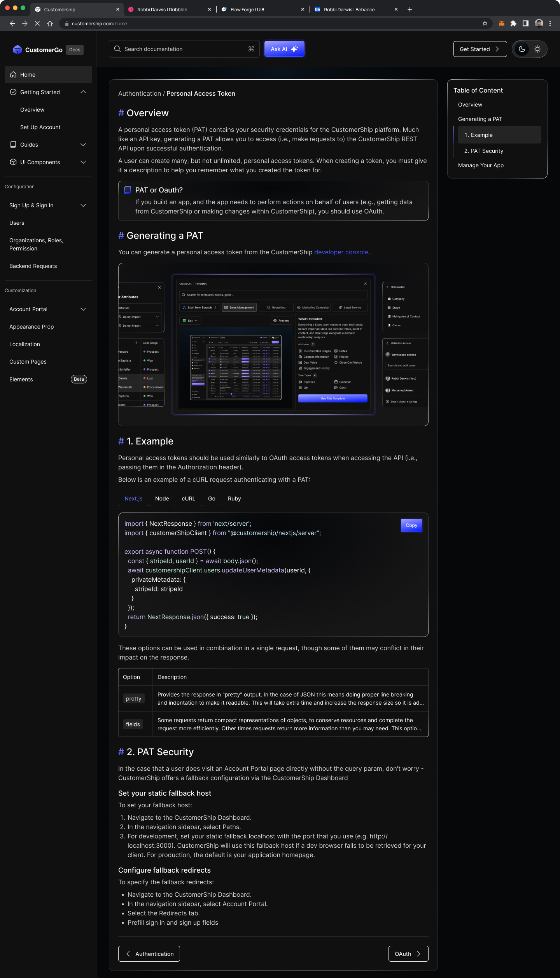
Task: Expand the UI Components section
Action: (83, 162)
